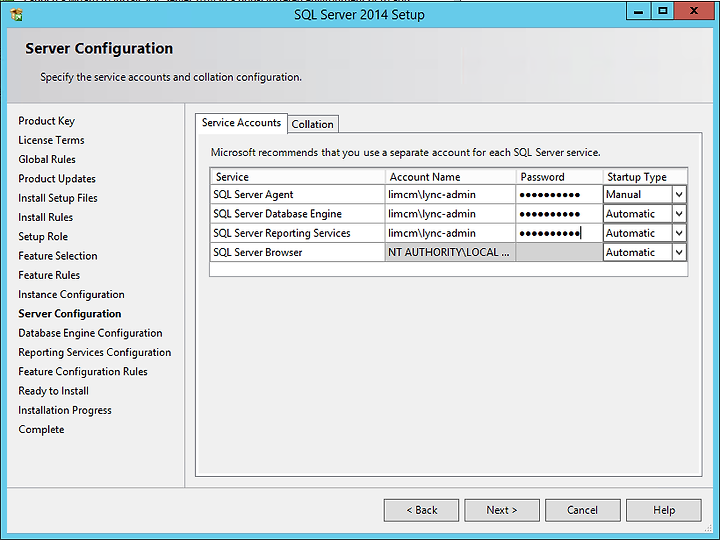This screenshot has width=720, height=540.
Task: Click Install Setup Files step
Action: pos(58,198)
